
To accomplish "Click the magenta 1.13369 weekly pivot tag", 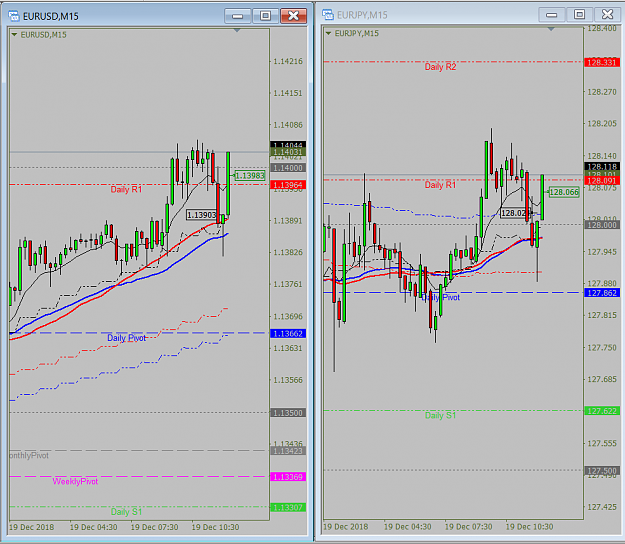I will pos(288,477).
